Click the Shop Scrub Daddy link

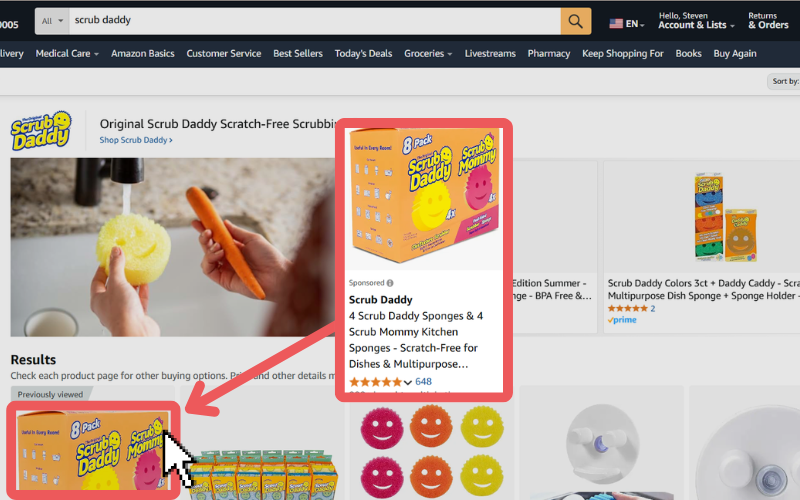[x=136, y=140]
